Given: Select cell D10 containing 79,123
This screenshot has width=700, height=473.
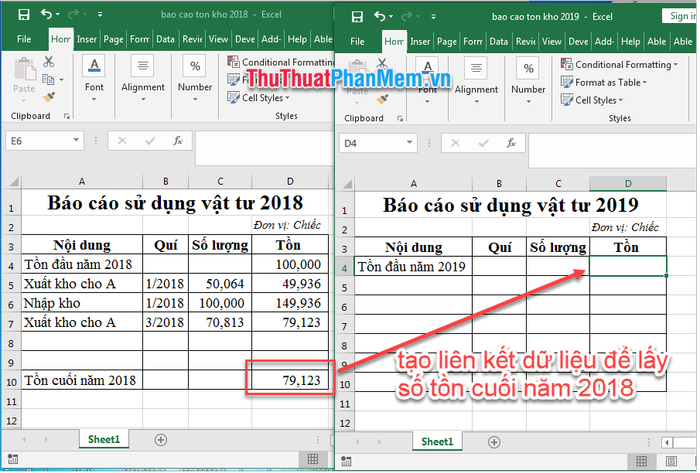Looking at the screenshot, I should click(x=288, y=380).
